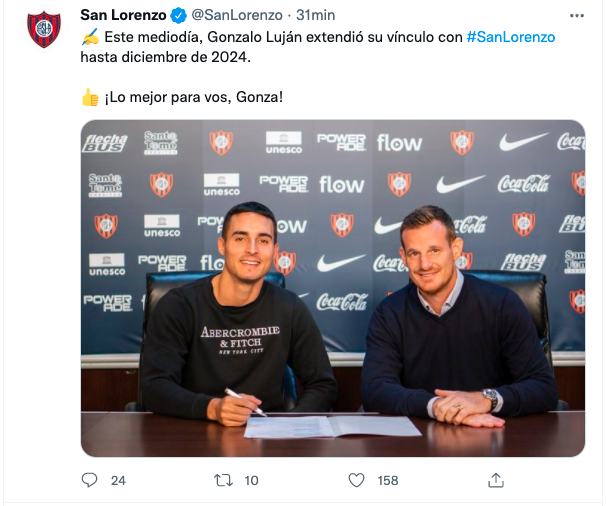607x506 pixels.
Task: Open the three-dot more options menu
Action: tap(577, 15)
